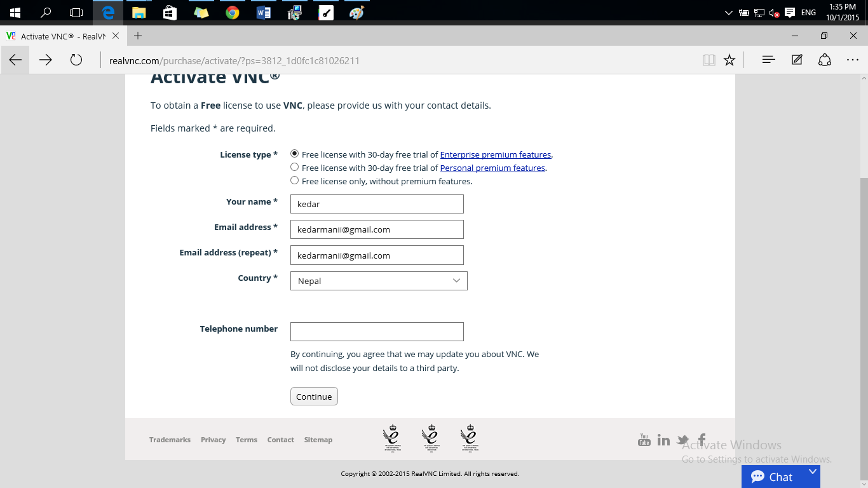
Task: Open Task View on the taskbar
Action: [x=76, y=12]
